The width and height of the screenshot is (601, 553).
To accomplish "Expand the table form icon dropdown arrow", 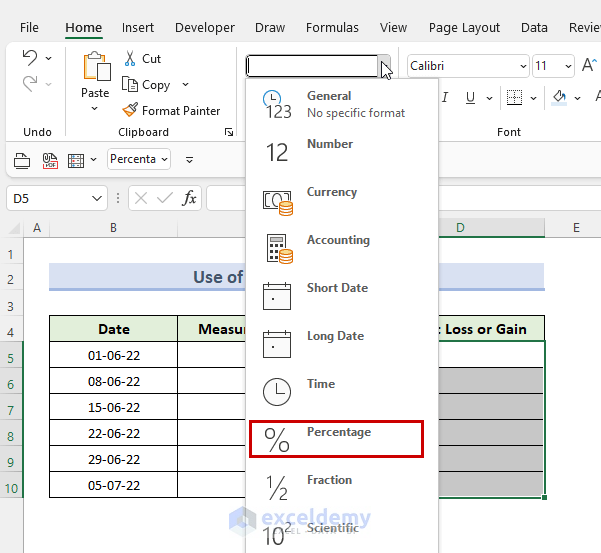I will point(94,159).
